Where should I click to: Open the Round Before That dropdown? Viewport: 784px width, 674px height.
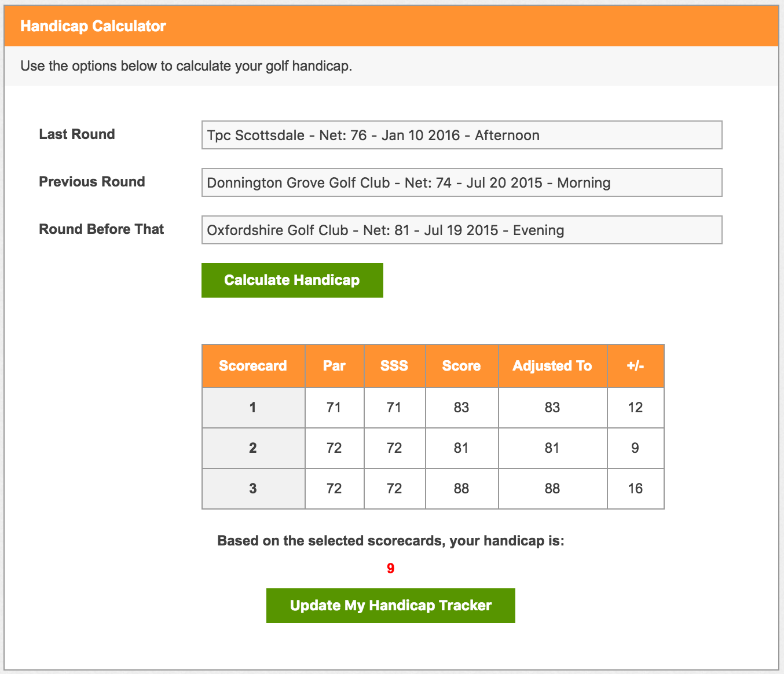461,230
